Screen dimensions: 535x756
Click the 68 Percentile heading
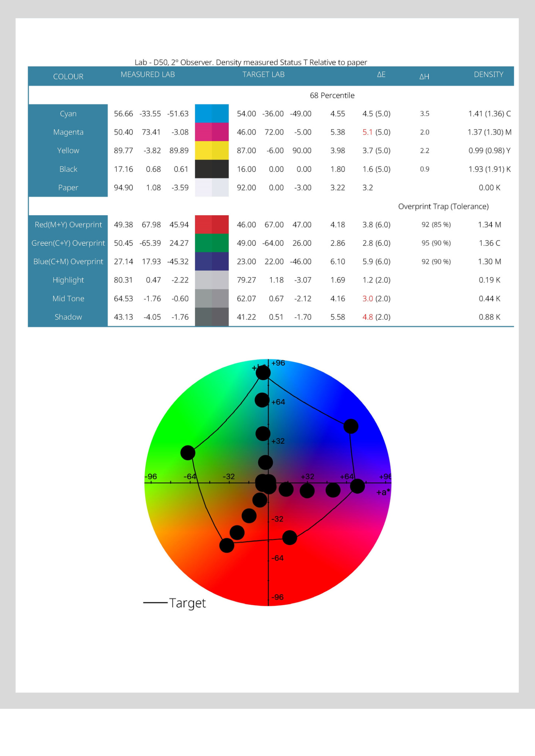(x=332, y=95)
